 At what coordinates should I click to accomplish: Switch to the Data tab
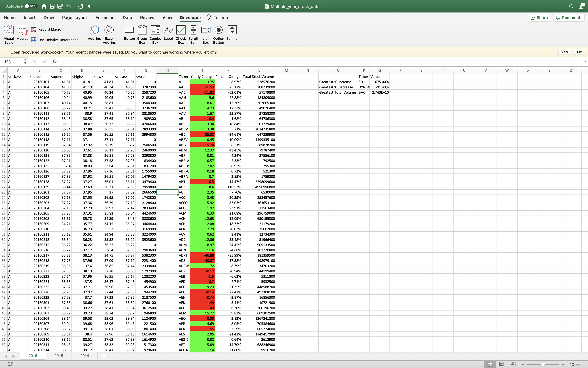(x=127, y=18)
